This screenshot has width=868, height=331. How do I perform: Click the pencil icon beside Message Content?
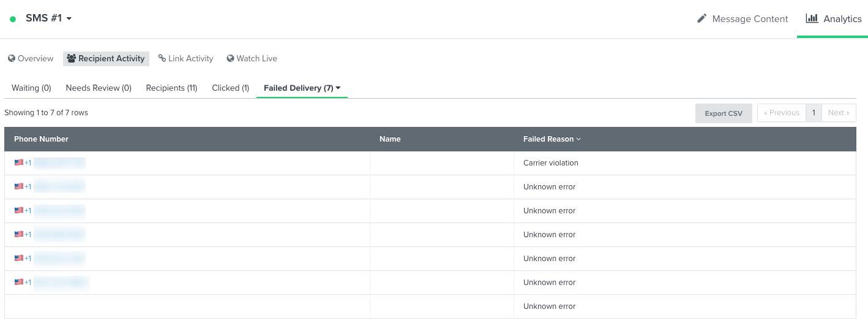pyautogui.click(x=702, y=18)
